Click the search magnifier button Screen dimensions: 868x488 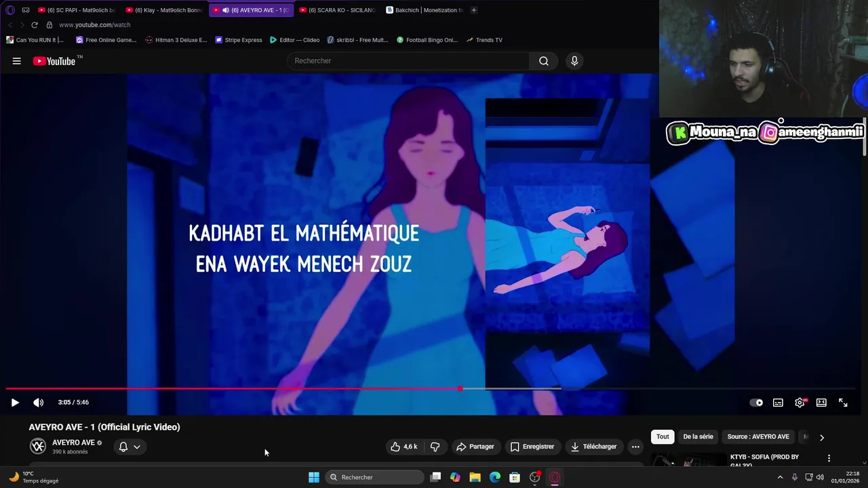544,61
